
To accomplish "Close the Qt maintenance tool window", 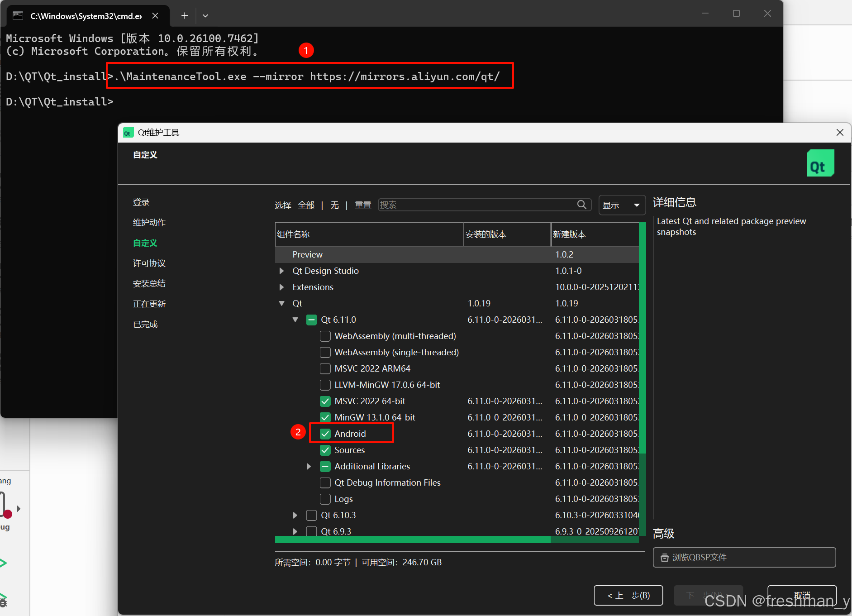I will (840, 133).
